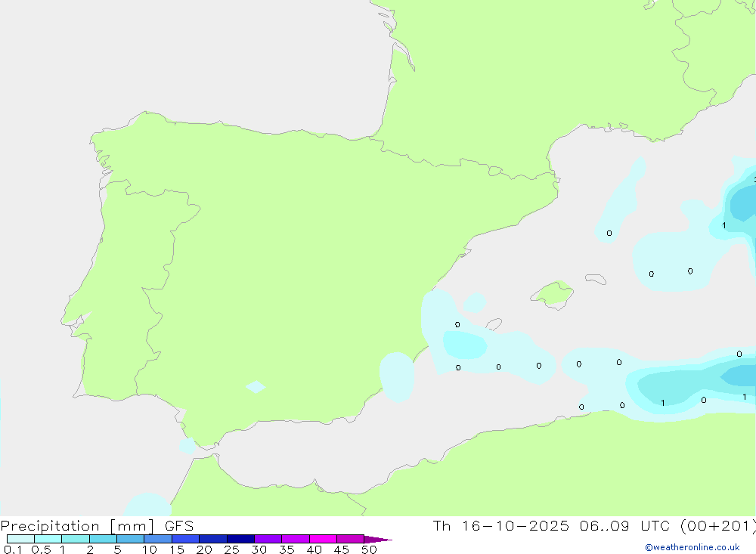Select the '16-10-2025' forecast date text

516,526
